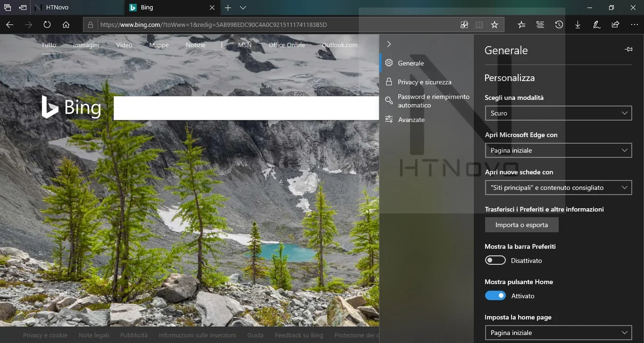Open the Favorites hub icon
Screen dimensions: 644x343
(x=521, y=25)
